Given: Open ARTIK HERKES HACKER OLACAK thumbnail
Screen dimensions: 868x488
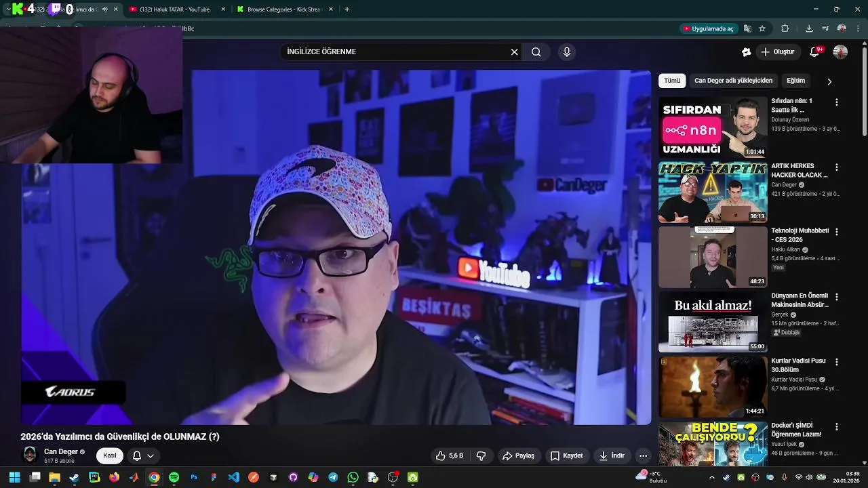Looking at the screenshot, I should click(x=713, y=192).
